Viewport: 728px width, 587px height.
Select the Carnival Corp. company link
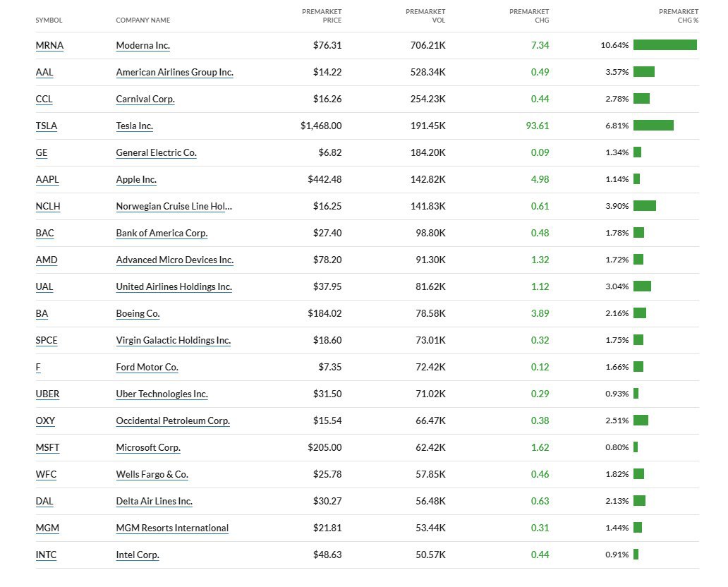click(145, 99)
